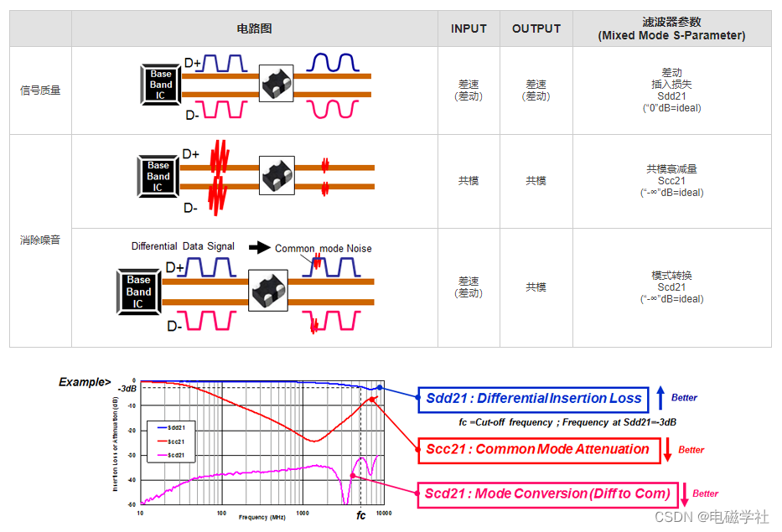Click the Scd21 legend entry in chart
This screenshot has width=782, height=532.
(x=171, y=455)
